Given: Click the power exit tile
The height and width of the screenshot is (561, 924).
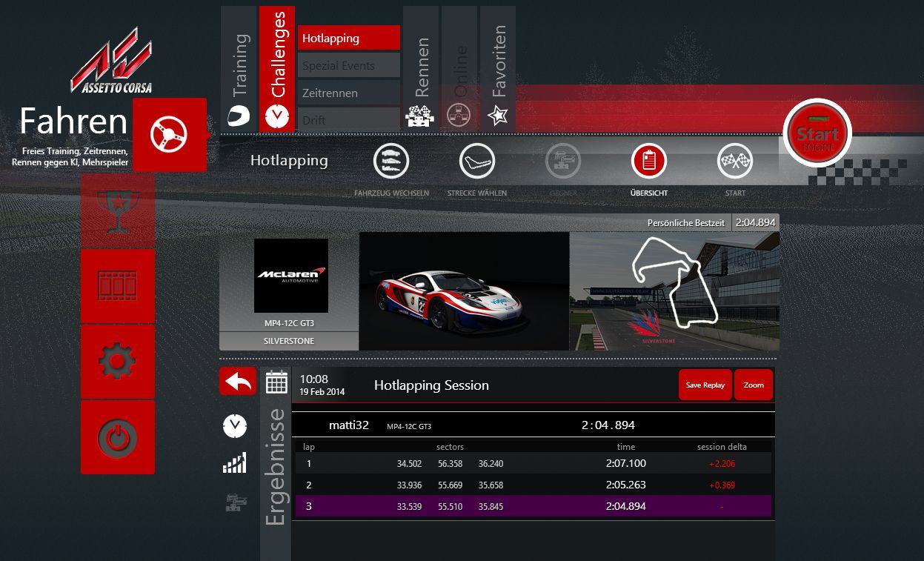Looking at the screenshot, I should click(117, 437).
